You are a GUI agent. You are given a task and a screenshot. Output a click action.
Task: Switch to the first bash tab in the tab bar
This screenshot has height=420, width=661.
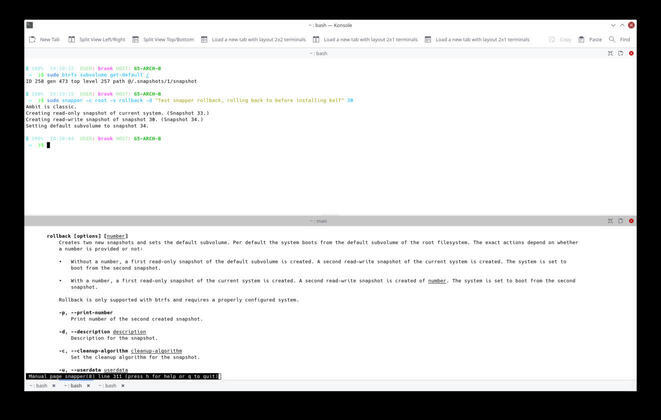pos(38,386)
